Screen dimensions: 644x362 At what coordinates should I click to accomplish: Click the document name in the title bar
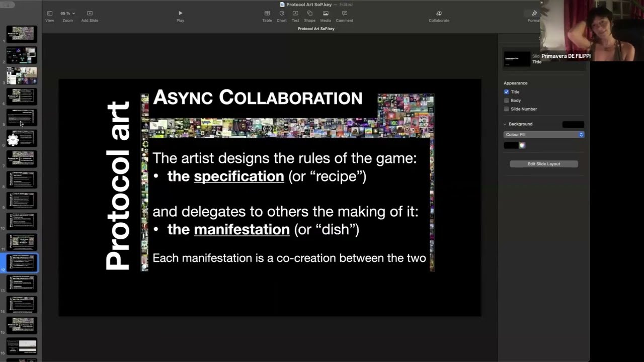point(309,5)
